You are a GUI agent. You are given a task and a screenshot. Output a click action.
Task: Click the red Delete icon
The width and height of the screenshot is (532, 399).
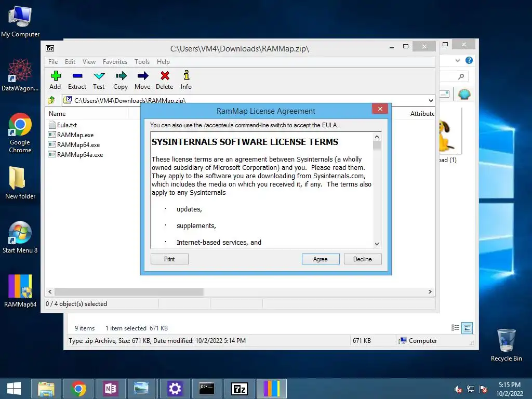coord(165,80)
